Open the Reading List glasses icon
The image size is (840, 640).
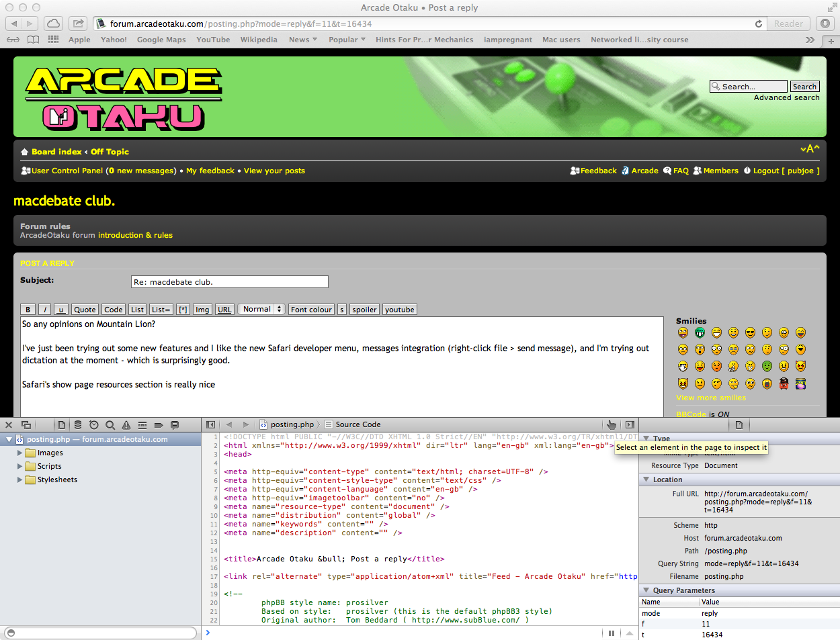(x=13, y=40)
